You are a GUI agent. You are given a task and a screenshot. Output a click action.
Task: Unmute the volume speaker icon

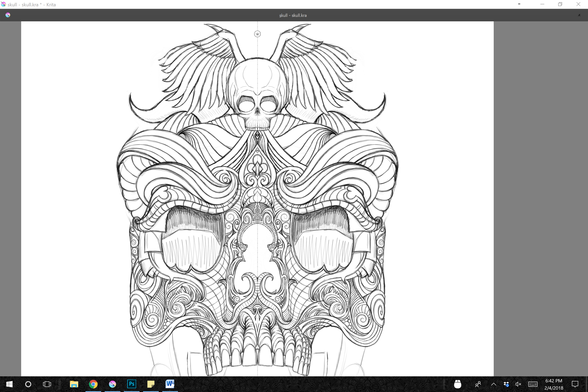click(x=518, y=384)
